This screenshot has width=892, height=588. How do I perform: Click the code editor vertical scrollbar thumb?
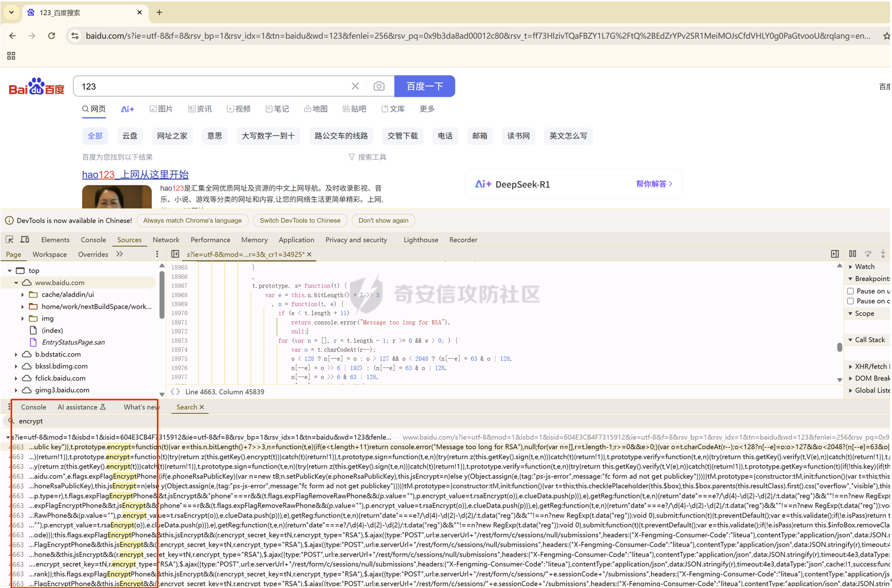point(839,347)
